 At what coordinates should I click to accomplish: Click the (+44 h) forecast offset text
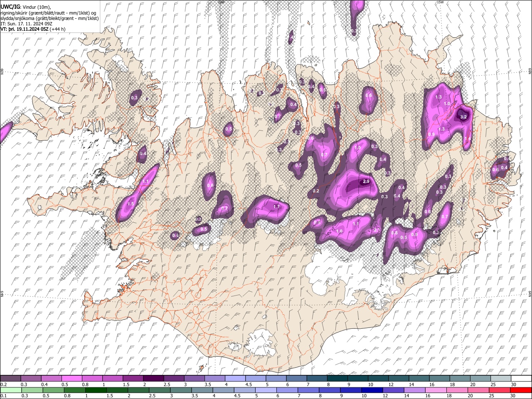58,30
